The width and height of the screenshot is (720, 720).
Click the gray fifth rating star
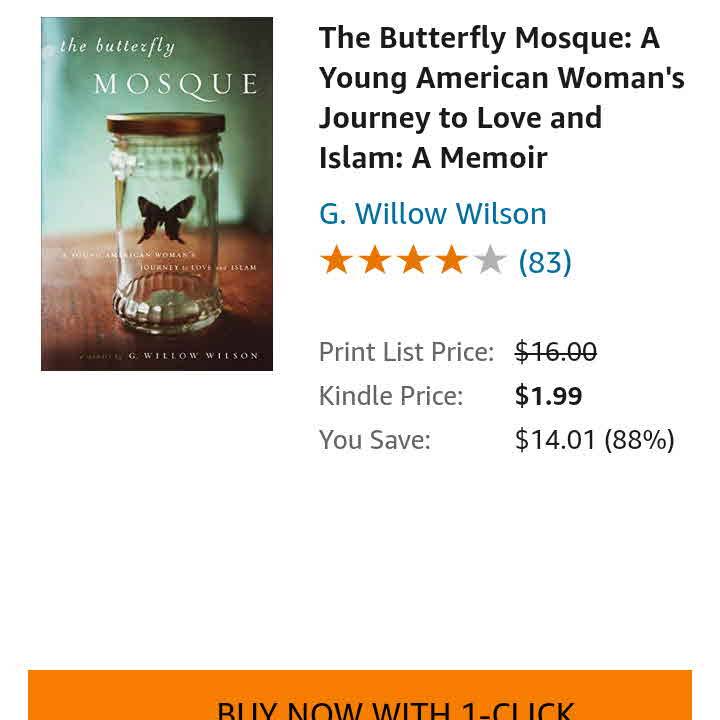click(490, 261)
